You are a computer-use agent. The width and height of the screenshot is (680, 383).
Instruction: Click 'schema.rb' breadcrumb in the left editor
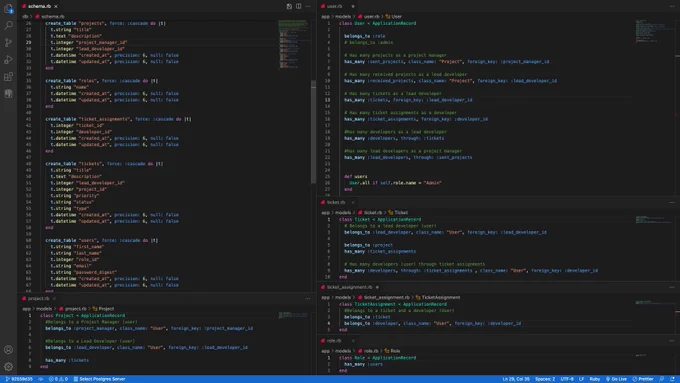click(52, 16)
